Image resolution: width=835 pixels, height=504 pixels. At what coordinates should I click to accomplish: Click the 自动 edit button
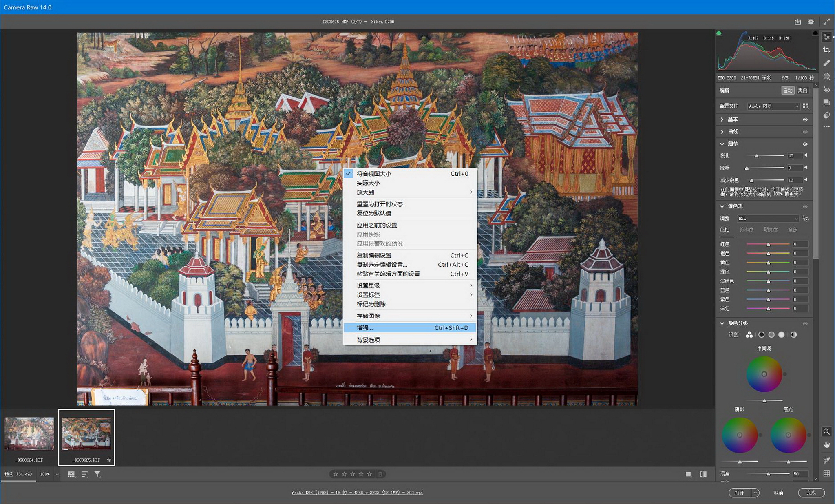click(788, 91)
